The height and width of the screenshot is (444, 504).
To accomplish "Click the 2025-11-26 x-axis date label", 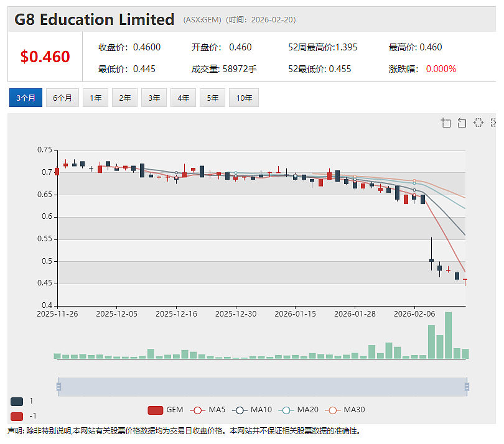I will coord(57,314).
